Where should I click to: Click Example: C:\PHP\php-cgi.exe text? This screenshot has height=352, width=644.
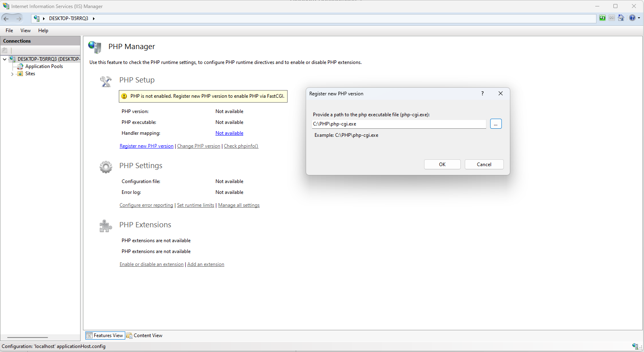click(346, 135)
